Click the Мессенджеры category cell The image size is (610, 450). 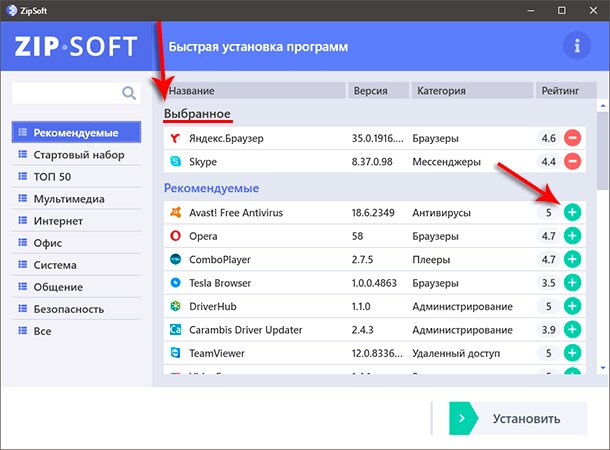tap(446, 162)
